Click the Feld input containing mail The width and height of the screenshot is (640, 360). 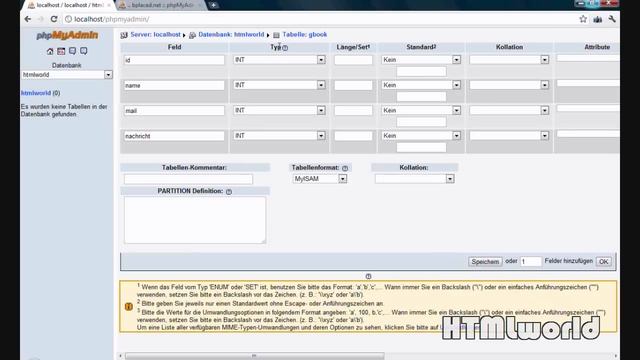click(174, 111)
